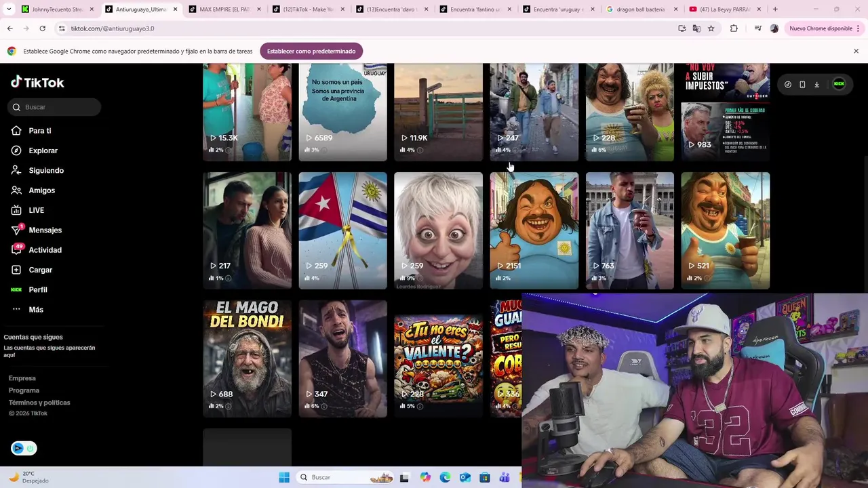
Task: Open the EL MAGO DEL BONDI video
Action: [x=248, y=359]
